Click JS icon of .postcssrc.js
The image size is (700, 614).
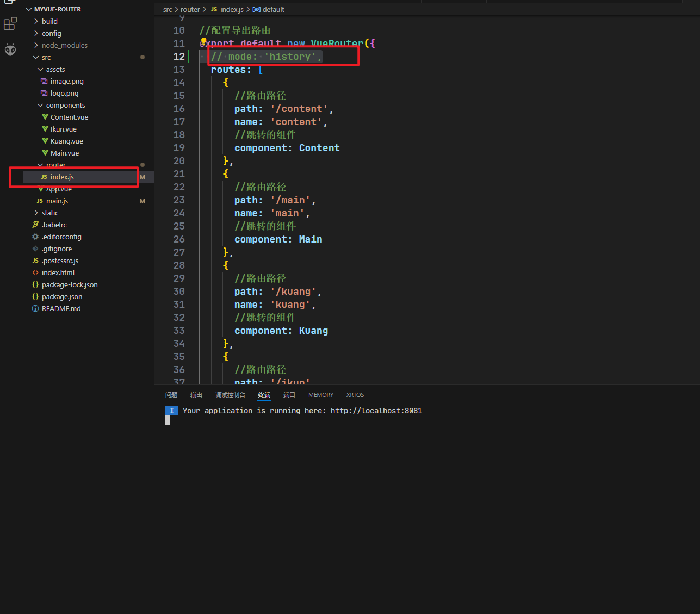coord(36,261)
